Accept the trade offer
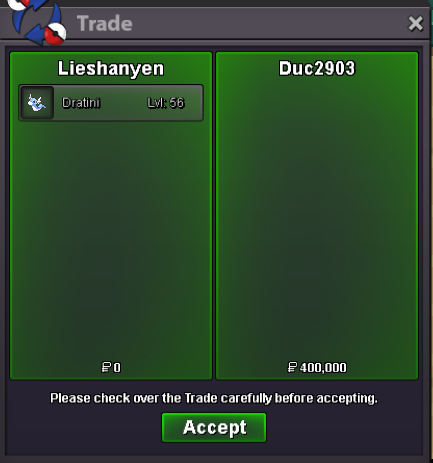The image size is (433, 463). click(x=214, y=427)
